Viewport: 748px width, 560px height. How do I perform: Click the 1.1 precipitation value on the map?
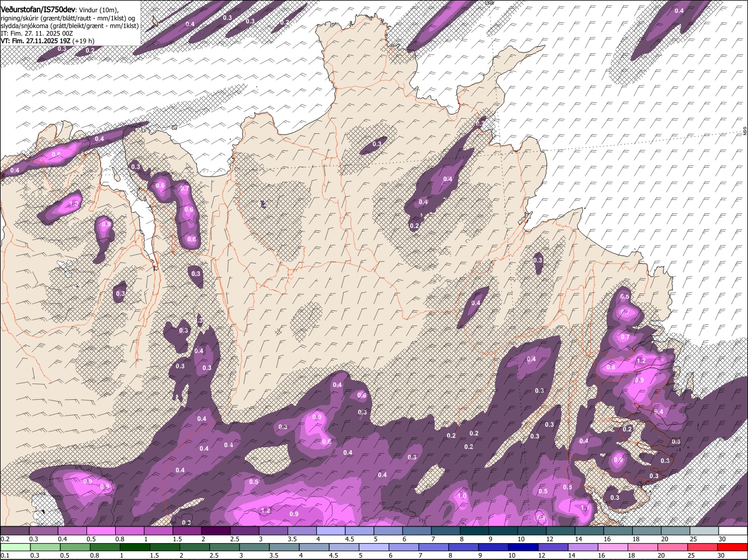pos(585,508)
